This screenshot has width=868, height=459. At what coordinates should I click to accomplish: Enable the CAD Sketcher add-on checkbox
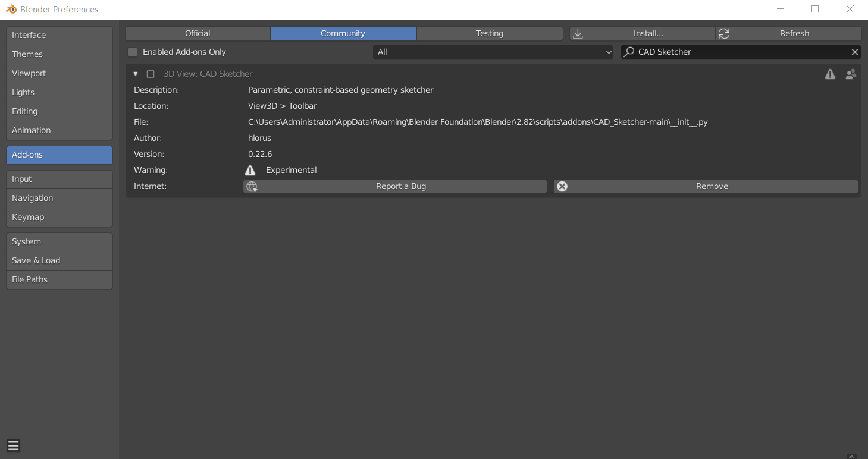(150, 74)
